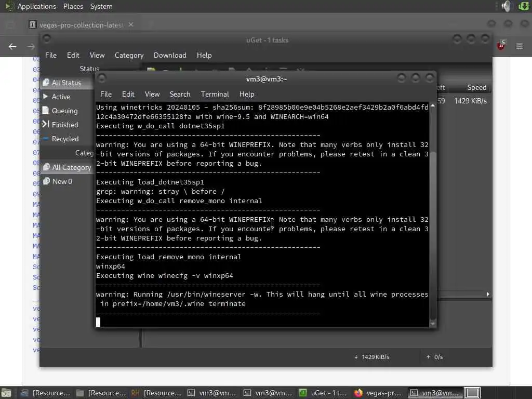
Task: Select Active status in uGet sidebar
Action: coord(61,97)
